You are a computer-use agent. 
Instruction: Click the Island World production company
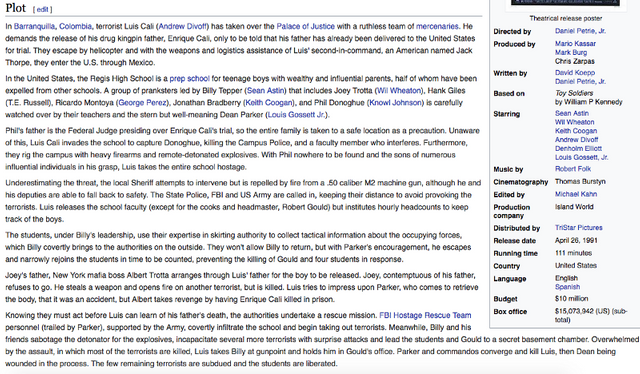[x=574, y=207]
